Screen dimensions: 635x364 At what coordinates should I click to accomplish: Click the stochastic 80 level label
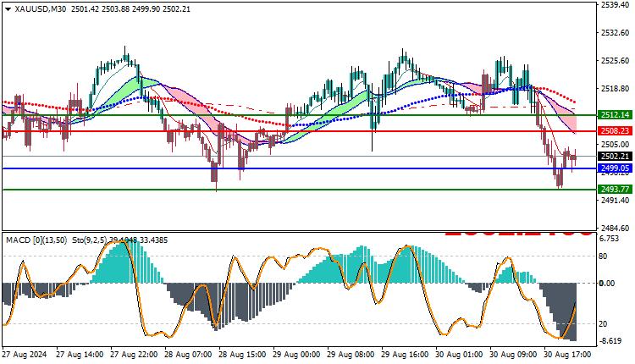point(603,256)
